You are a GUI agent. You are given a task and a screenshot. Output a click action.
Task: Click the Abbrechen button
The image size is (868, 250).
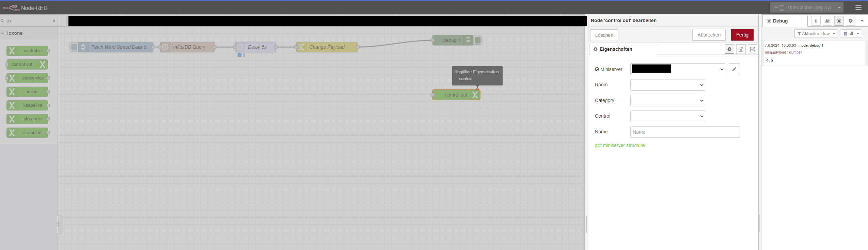pos(709,35)
